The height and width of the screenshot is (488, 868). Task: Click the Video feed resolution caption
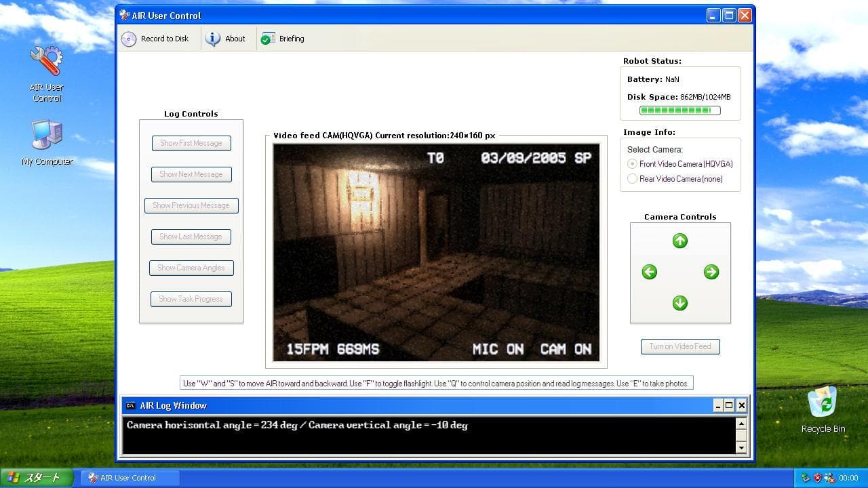(x=384, y=136)
